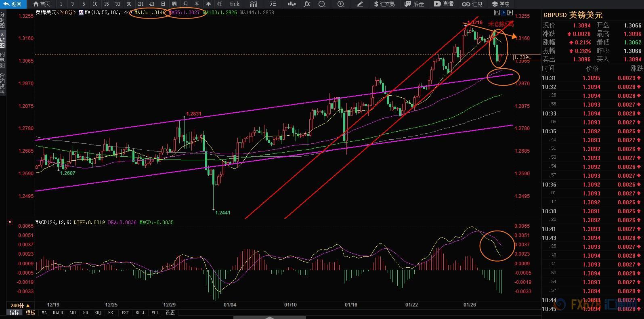Click the 涨跌 column header
Viewport: 644px width, 319px height.
(636, 69)
